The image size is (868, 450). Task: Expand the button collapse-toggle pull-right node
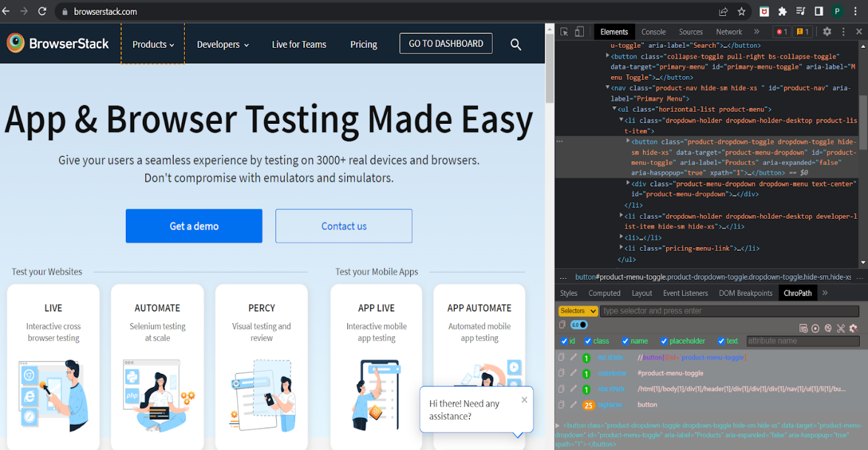coord(608,56)
